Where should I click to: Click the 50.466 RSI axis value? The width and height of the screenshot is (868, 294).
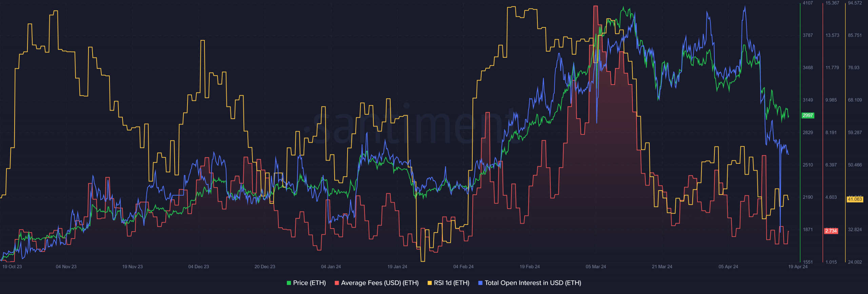tap(855, 165)
